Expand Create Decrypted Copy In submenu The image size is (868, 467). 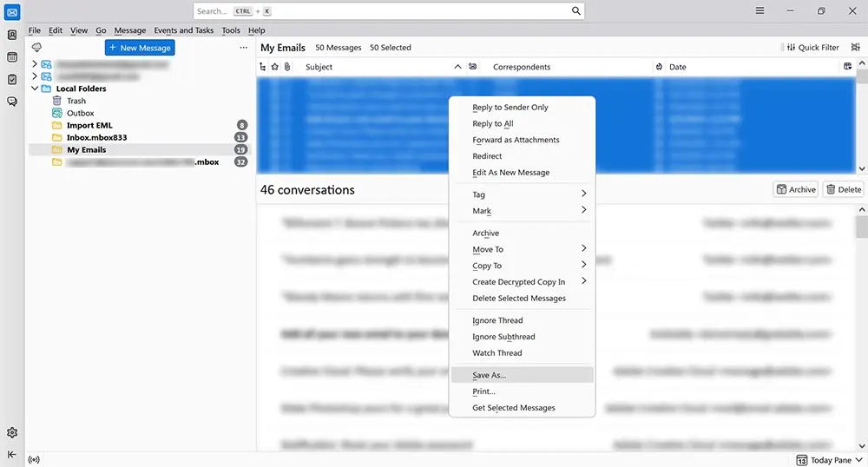pyautogui.click(x=522, y=281)
